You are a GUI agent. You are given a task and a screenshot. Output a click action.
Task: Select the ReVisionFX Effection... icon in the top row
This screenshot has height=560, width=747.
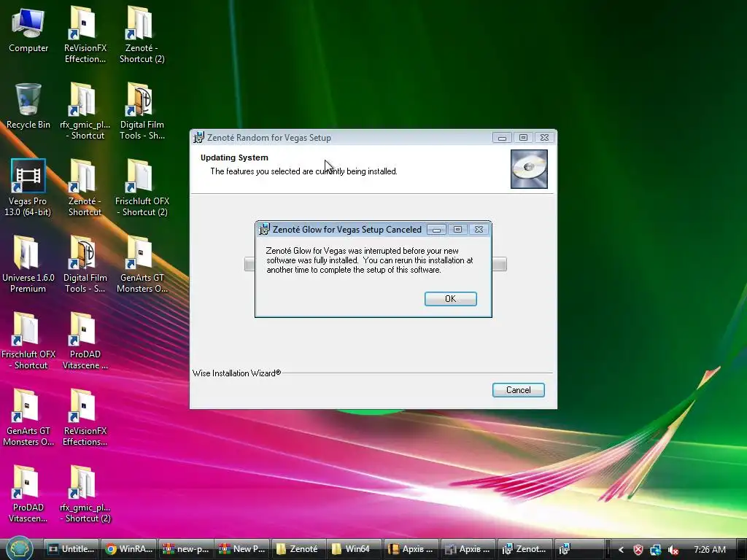pyautogui.click(x=85, y=34)
